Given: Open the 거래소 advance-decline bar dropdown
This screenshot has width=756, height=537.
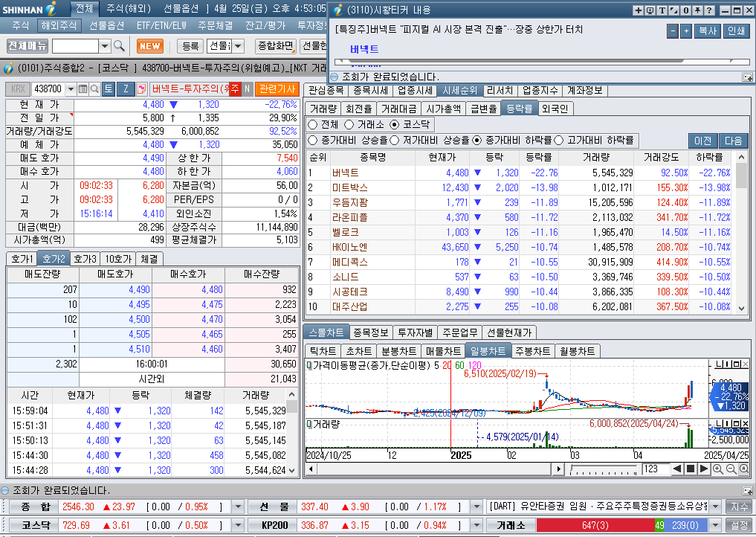Looking at the screenshot, I should tap(716, 525).
